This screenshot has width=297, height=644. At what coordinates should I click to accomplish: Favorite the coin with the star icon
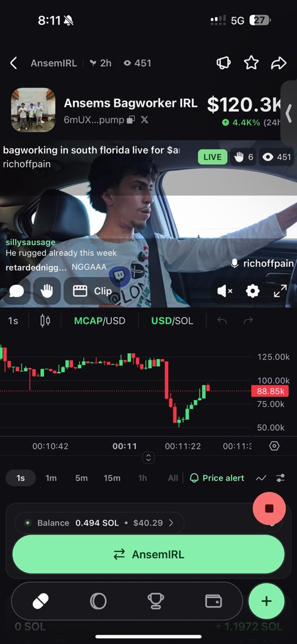click(251, 63)
